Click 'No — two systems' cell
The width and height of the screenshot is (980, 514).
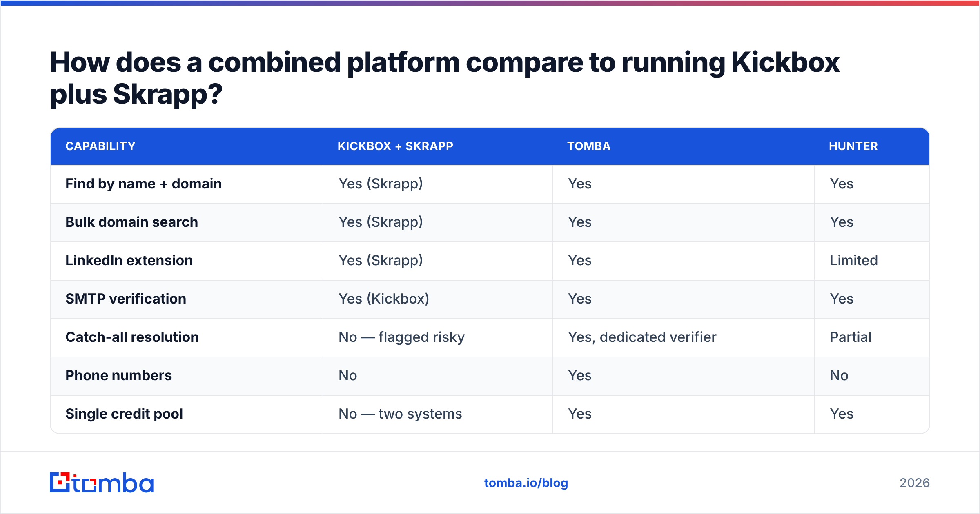point(400,414)
